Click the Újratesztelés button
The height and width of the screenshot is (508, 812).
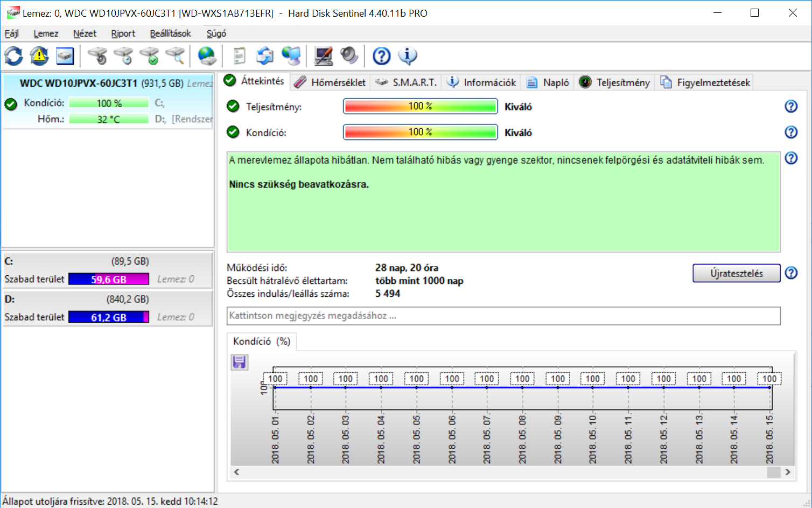736,273
